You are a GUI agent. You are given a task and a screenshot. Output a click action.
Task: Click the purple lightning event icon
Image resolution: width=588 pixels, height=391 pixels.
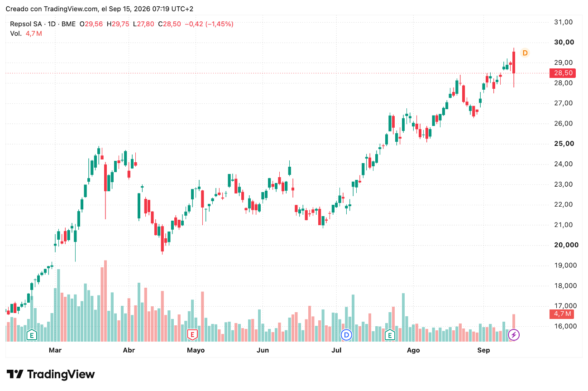(x=514, y=335)
